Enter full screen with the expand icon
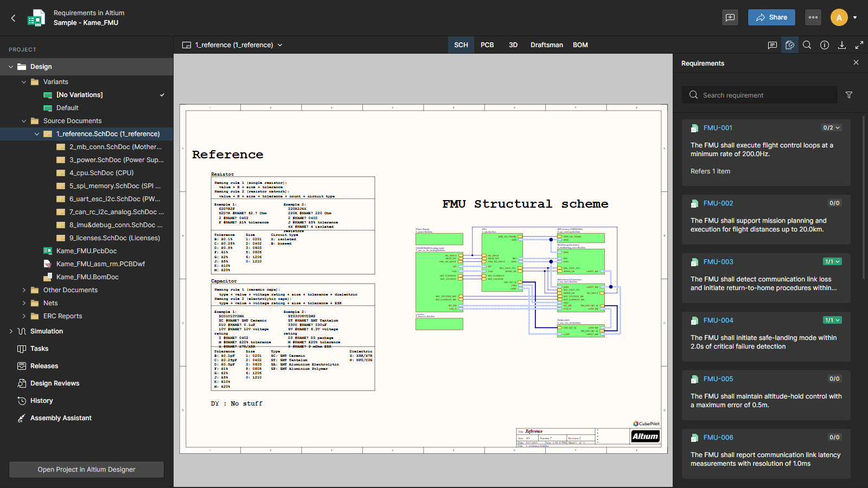Viewport: 868px width, 488px height. (859, 45)
